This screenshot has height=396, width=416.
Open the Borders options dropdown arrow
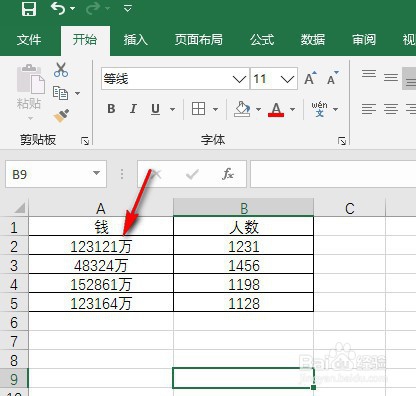point(215,109)
